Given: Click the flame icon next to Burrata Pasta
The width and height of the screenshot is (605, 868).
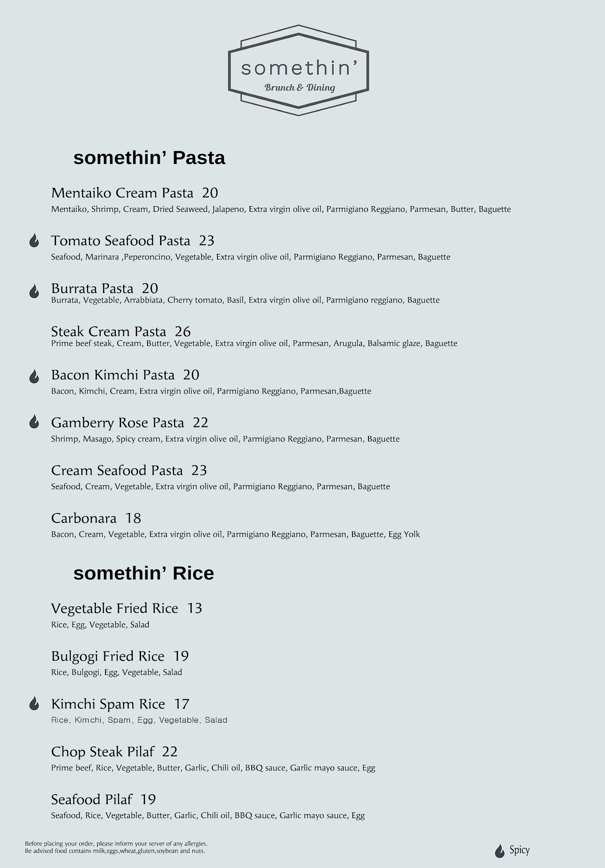Looking at the screenshot, I should 34,291.
